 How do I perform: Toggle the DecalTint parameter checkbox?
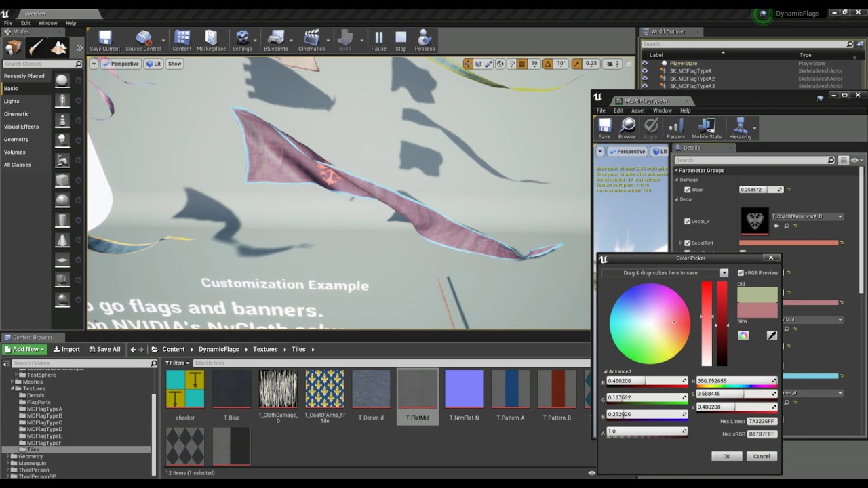(687, 243)
